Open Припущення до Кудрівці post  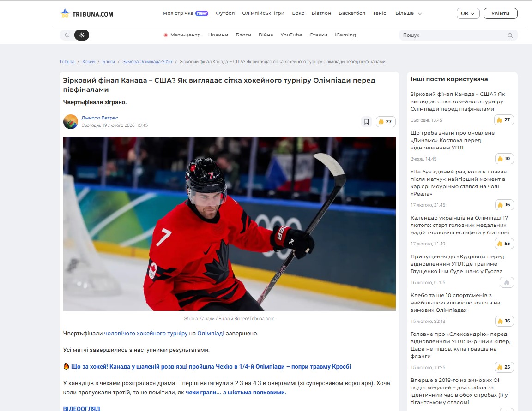(457, 264)
